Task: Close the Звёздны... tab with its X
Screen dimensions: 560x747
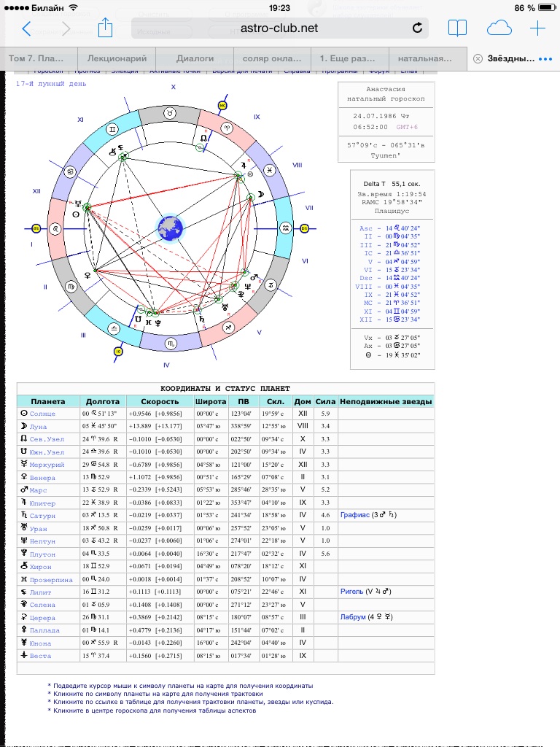Action: click(x=478, y=58)
